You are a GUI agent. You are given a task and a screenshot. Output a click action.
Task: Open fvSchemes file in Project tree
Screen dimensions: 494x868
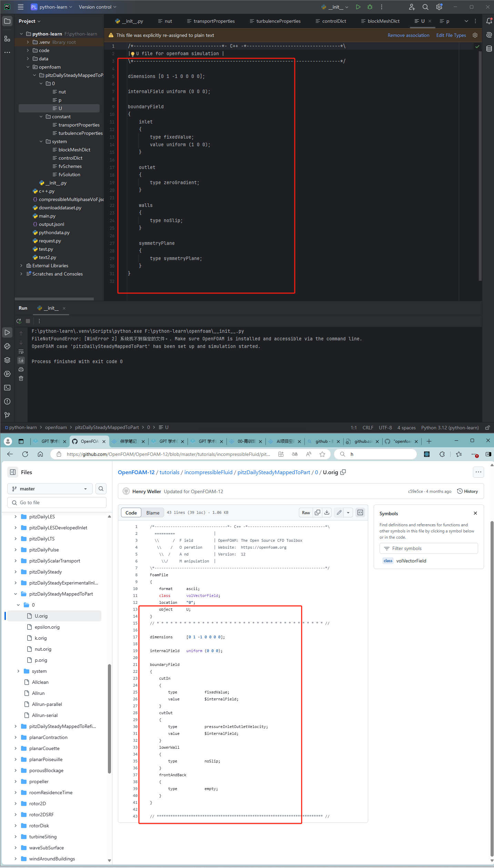[x=70, y=166]
